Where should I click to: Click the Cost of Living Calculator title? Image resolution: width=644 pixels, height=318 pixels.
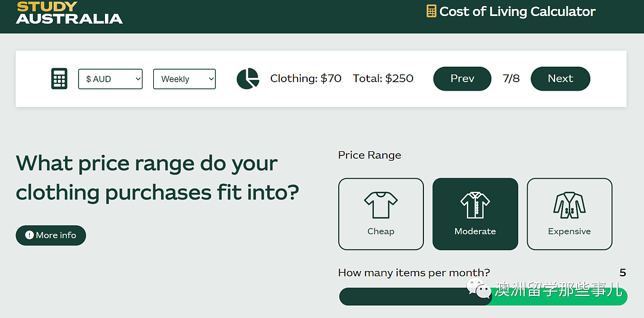coord(517,11)
